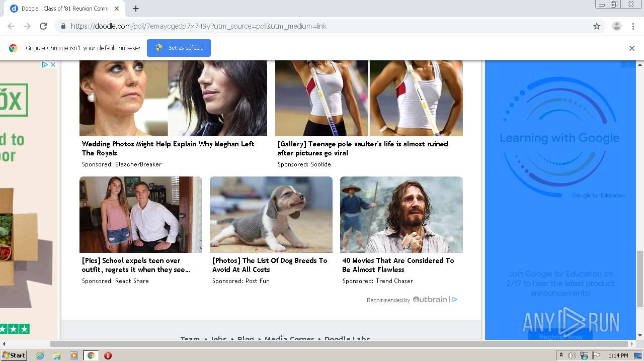The height and width of the screenshot is (362, 644).
Task: Open the flawless movies thumbnail
Action: click(x=401, y=215)
